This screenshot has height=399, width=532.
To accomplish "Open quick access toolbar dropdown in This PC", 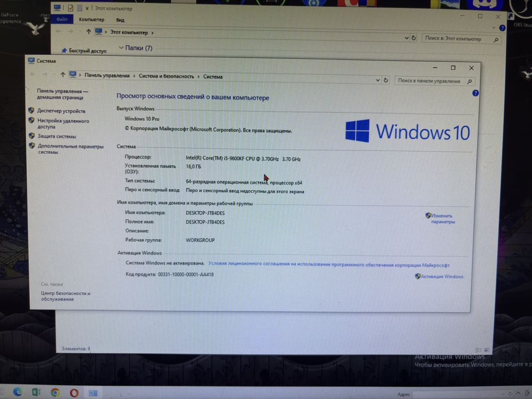I will pos(87,8).
